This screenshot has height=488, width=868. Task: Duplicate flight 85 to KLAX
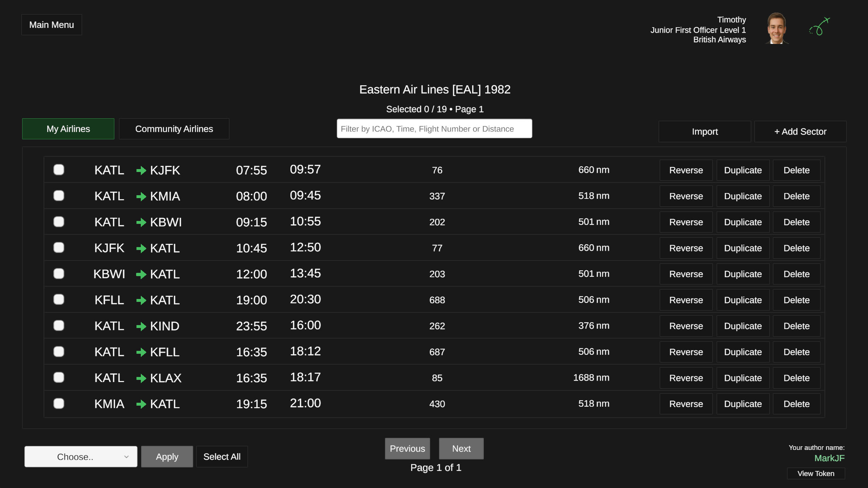point(743,378)
